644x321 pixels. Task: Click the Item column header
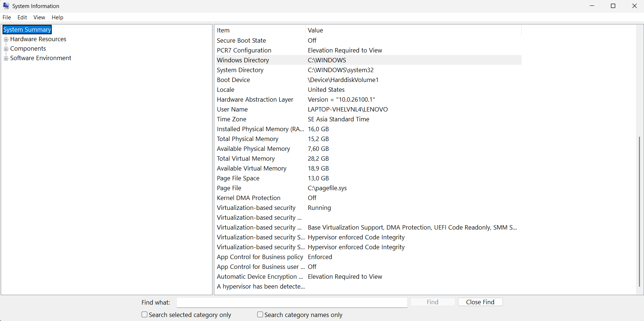tap(260, 30)
